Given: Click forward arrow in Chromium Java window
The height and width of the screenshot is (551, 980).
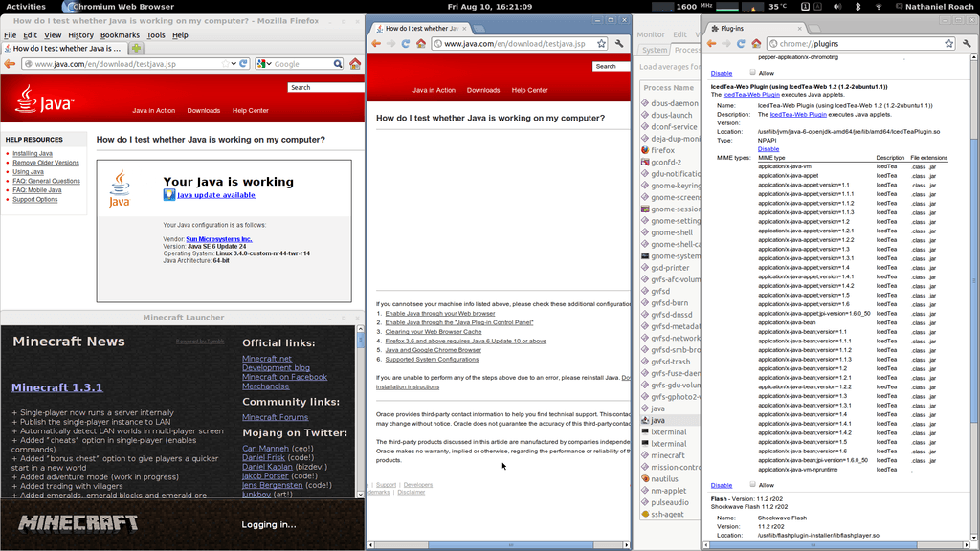Looking at the screenshot, I should [390, 44].
